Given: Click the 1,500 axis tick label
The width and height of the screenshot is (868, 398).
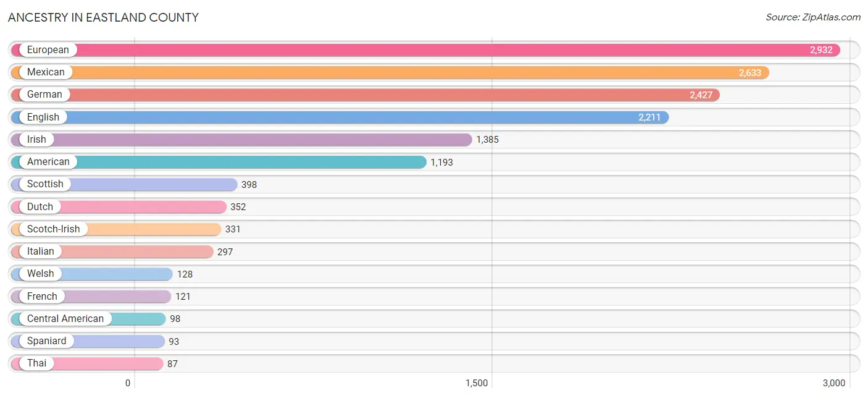Looking at the screenshot, I should [477, 383].
